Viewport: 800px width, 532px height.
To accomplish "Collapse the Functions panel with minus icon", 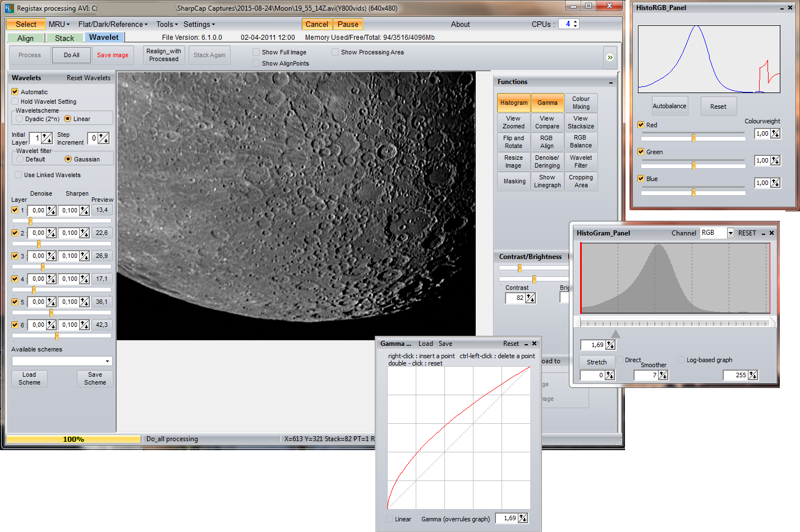I will [610, 82].
